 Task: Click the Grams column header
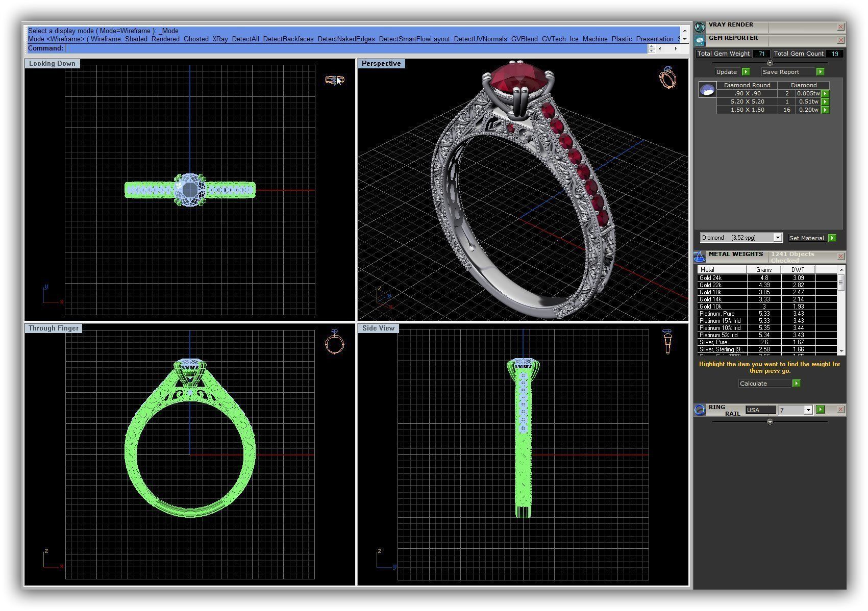tap(764, 270)
